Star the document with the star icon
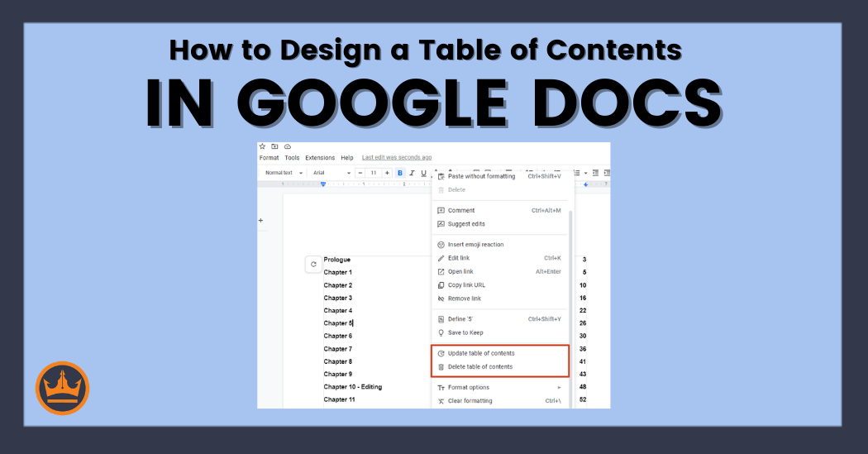Image resolution: width=868 pixels, height=454 pixels. [263, 146]
